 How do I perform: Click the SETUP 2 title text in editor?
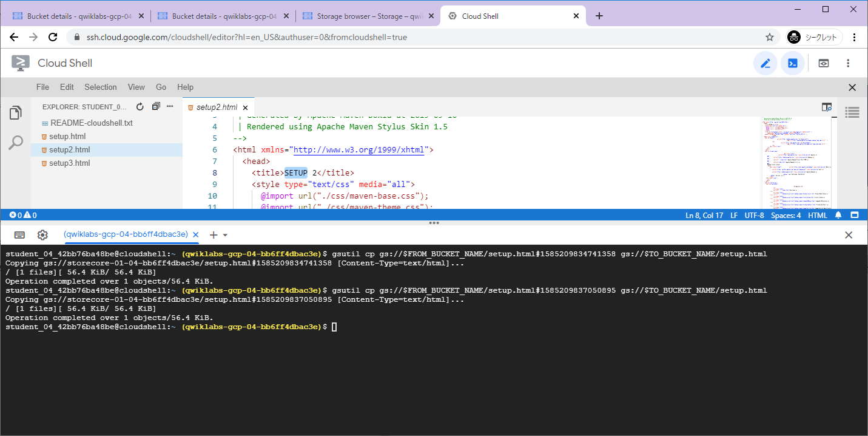tap(303, 172)
